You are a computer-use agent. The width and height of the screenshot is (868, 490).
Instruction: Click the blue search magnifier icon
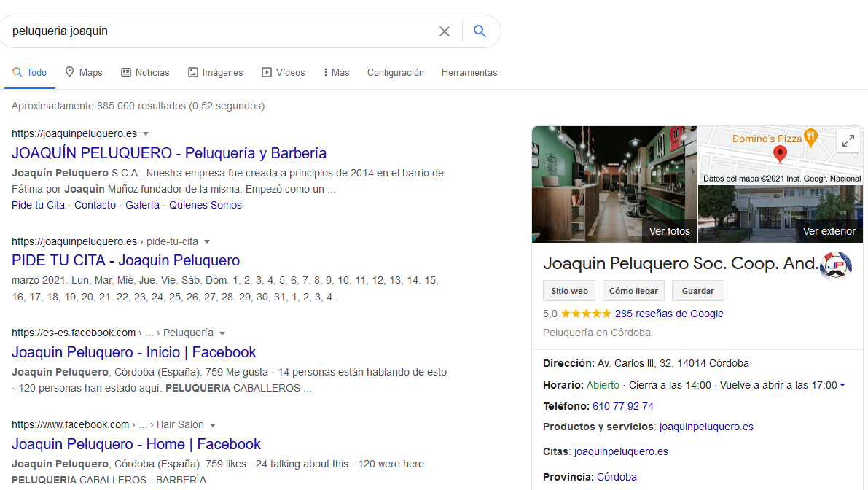pos(480,31)
